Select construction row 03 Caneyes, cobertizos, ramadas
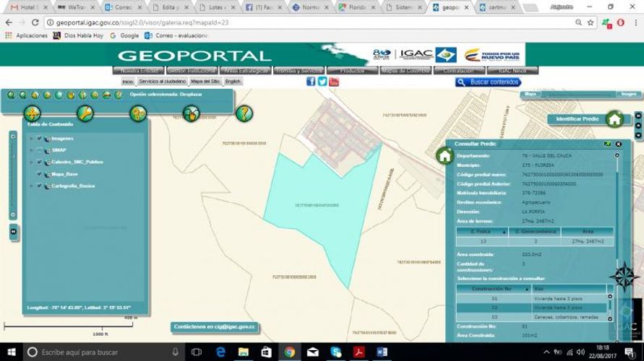The image size is (644, 361). coord(531,317)
